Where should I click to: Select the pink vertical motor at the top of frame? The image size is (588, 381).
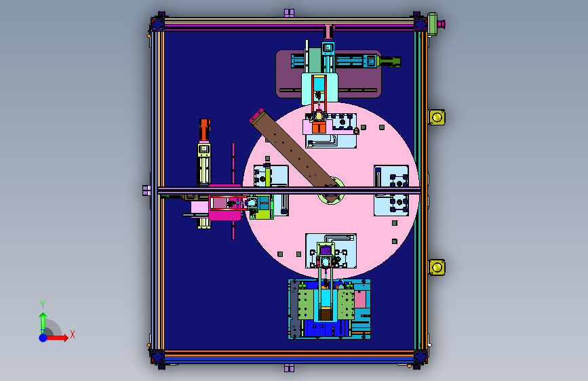click(x=329, y=31)
